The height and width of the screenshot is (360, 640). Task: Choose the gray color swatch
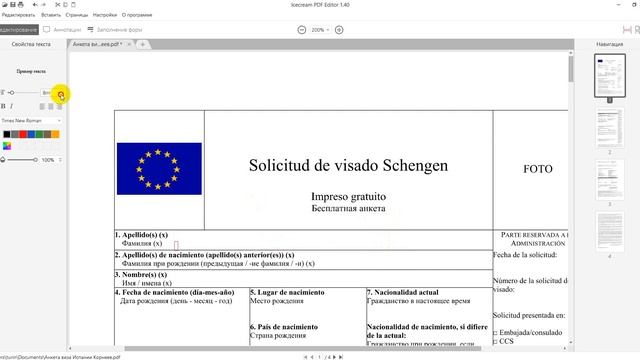click(x=15, y=134)
